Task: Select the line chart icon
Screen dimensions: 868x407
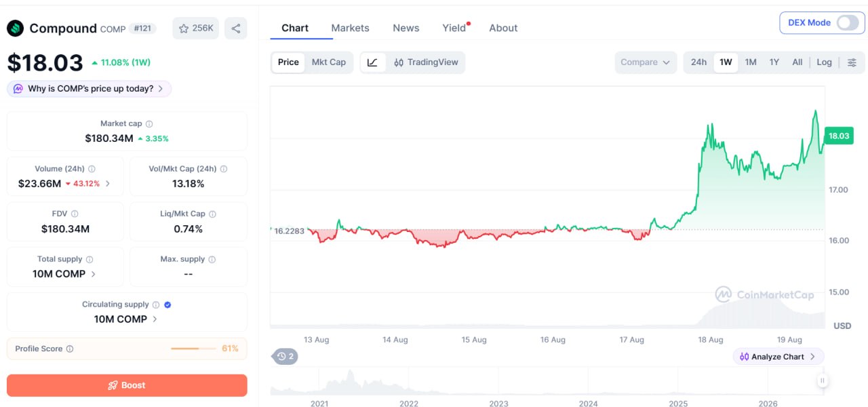Action: [373, 62]
